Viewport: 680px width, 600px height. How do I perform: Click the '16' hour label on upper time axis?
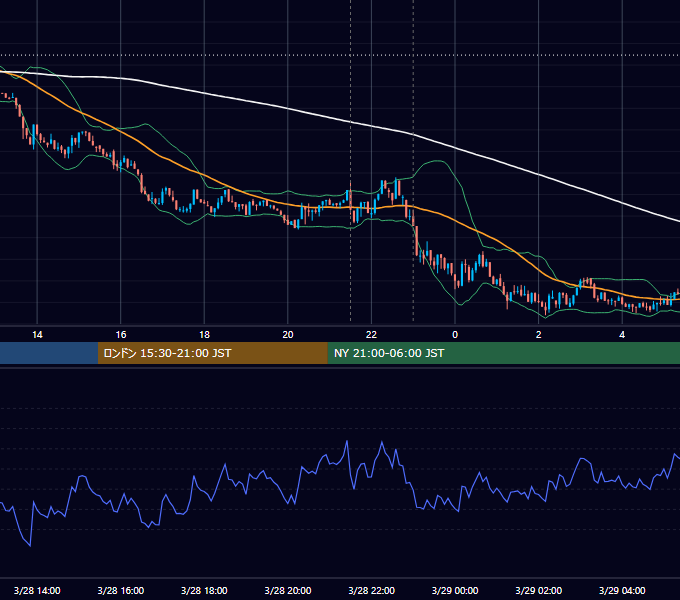click(x=121, y=335)
